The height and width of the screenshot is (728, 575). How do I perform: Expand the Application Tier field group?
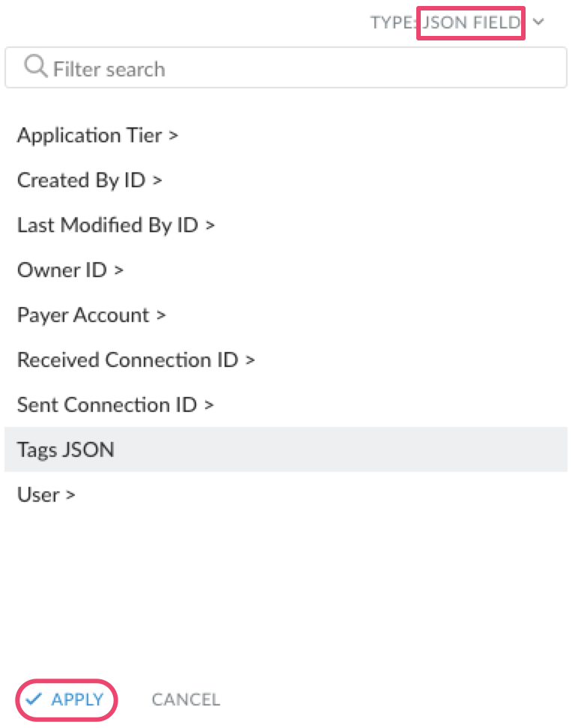point(98,136)
